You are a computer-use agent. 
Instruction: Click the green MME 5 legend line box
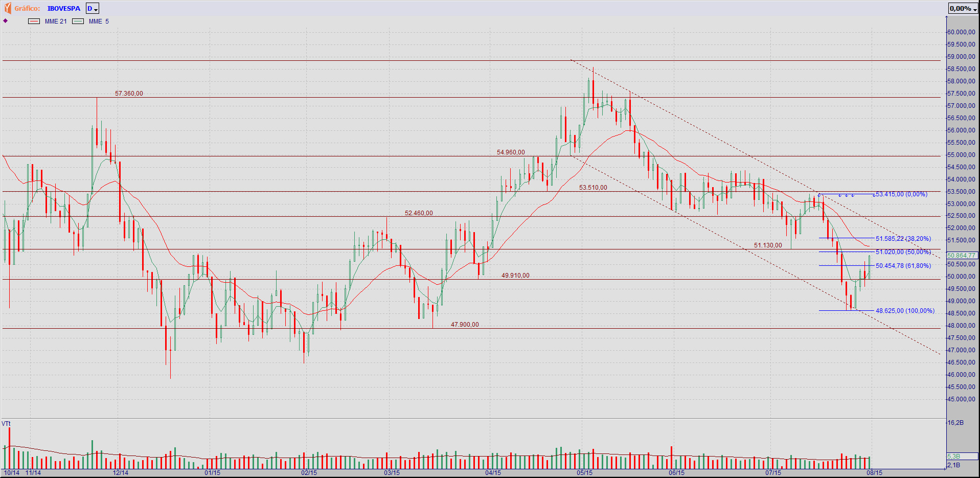tap(78, 21)
